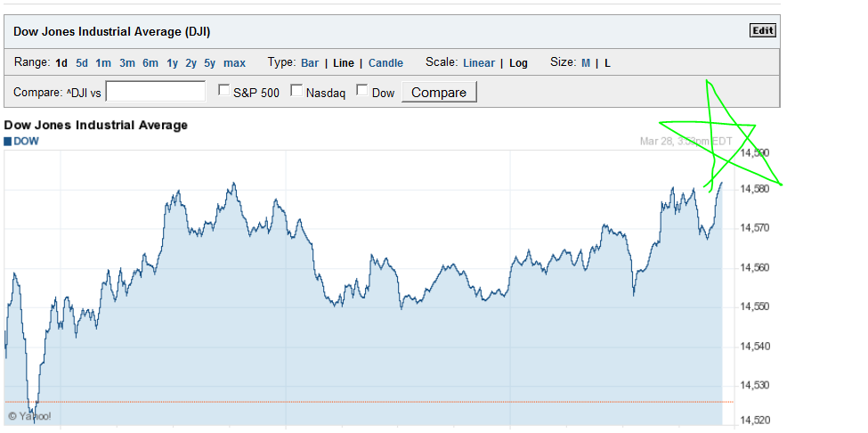Change chart type to Candle
Viewport: 868px width, 433px height.
coord(385,63)
